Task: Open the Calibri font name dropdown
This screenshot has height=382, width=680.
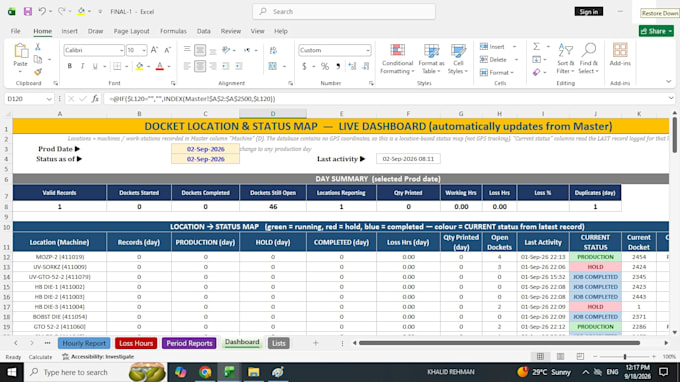Action: (121, 51)
